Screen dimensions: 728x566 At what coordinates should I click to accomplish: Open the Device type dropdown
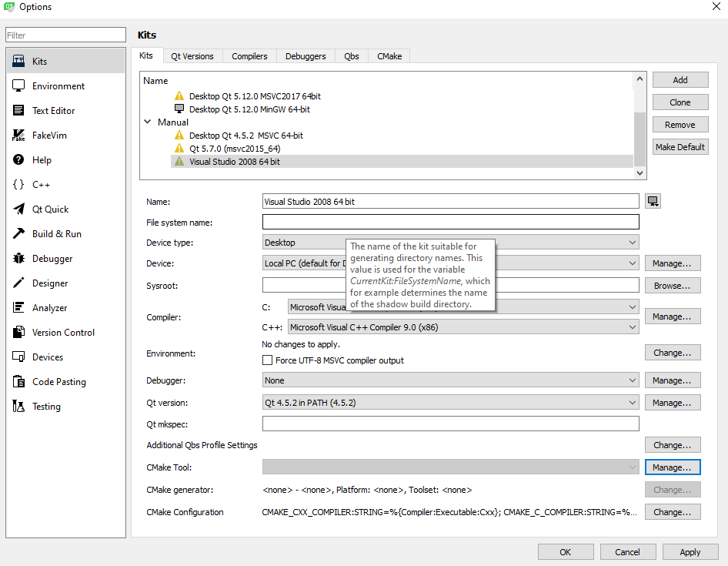(x=450, y=242)
